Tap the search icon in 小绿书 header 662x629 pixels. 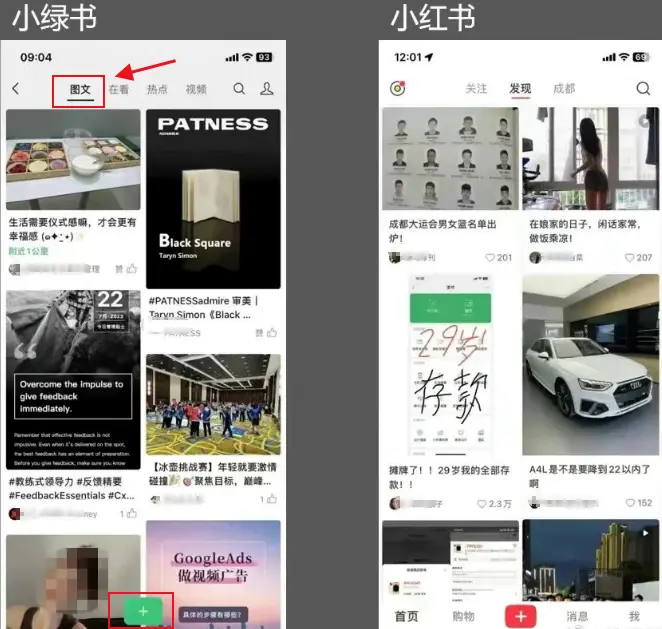click(239, 89)
